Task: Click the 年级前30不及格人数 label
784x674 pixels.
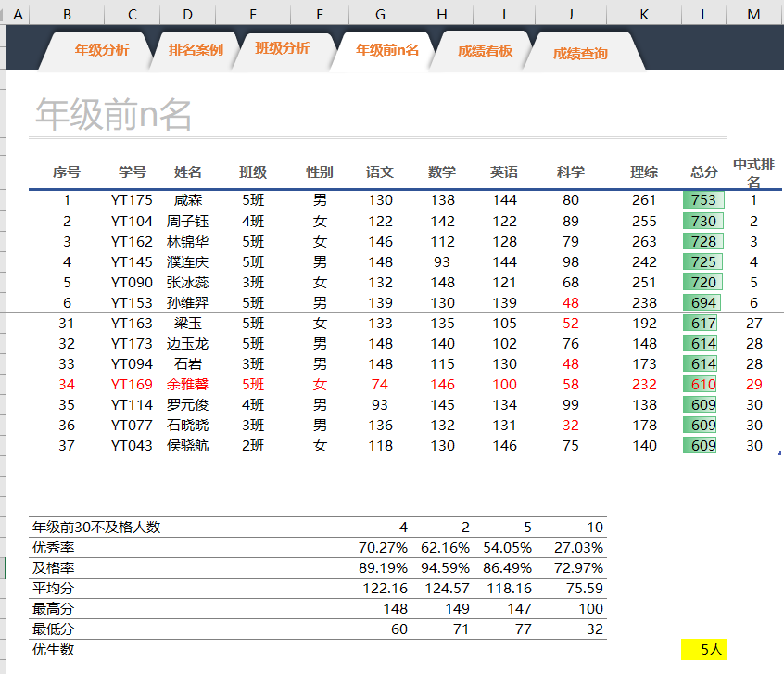Action: point(96,527)
